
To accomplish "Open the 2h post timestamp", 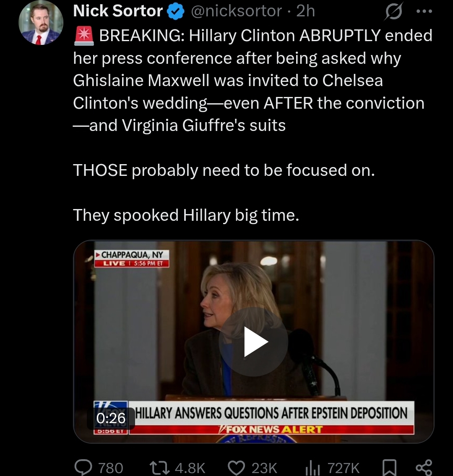I will click(x=305, y=11).
